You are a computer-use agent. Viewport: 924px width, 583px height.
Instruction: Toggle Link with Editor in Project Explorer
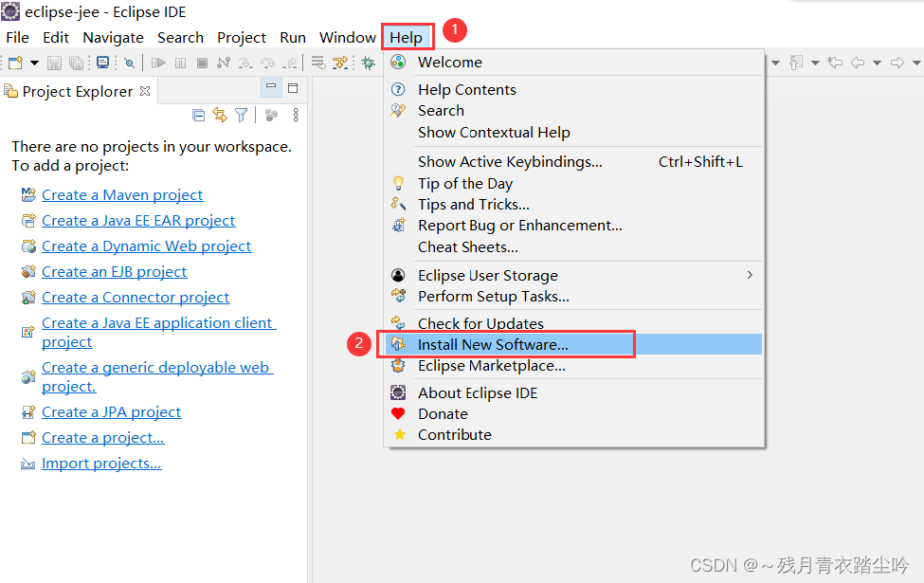click(219, 114)
